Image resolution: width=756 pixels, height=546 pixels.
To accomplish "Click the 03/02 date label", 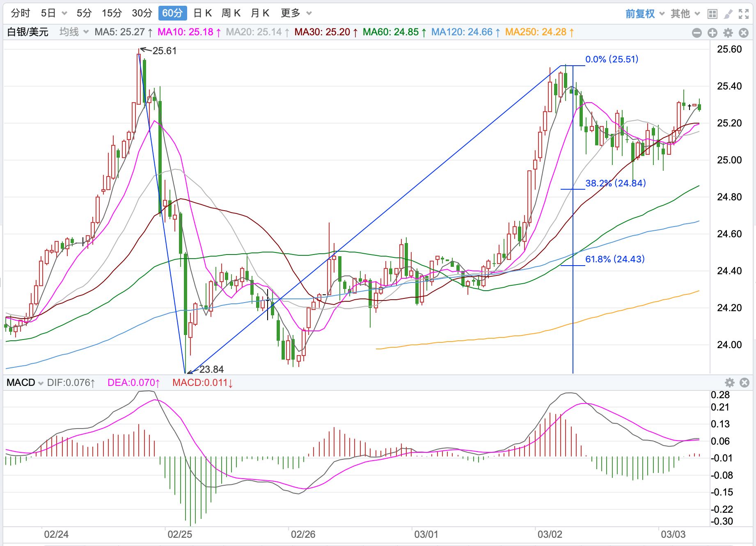I will coord(550,535).
